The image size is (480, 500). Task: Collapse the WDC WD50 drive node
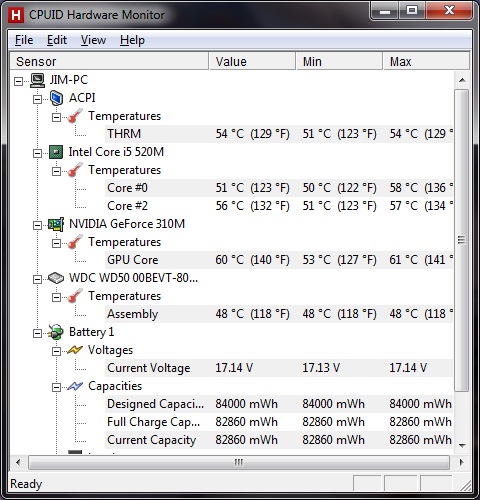38,279
